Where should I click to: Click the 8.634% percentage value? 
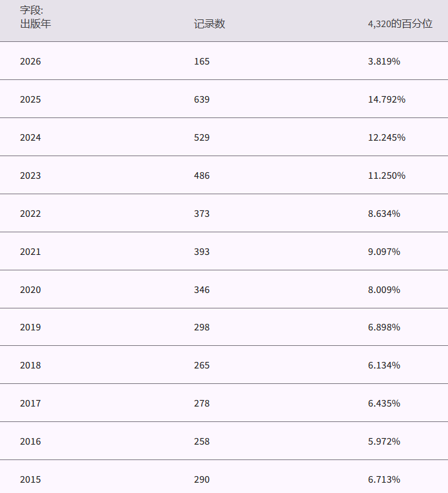click(384, 214)
